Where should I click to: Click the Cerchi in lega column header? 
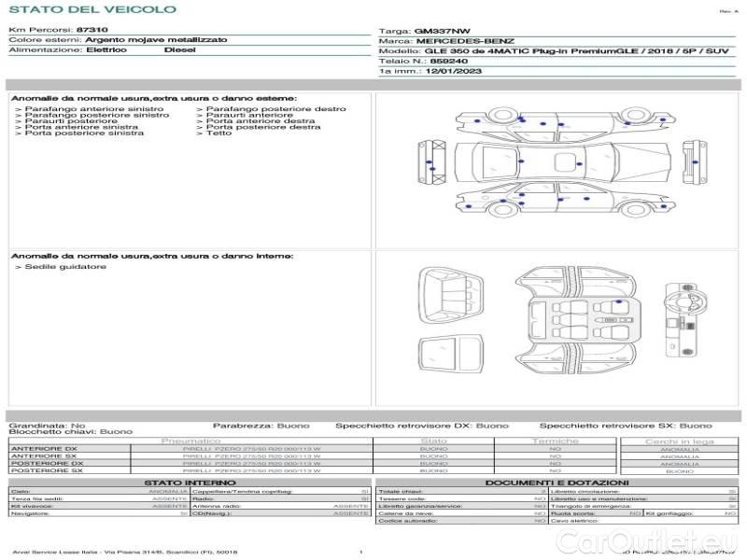pyautogui.click(x=680, y=441)
